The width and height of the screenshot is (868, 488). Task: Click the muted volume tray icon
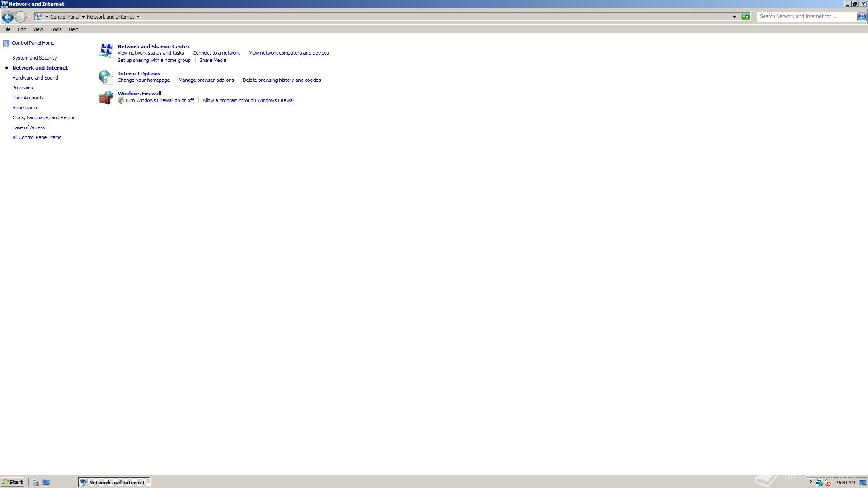click(x=827, y=483)
